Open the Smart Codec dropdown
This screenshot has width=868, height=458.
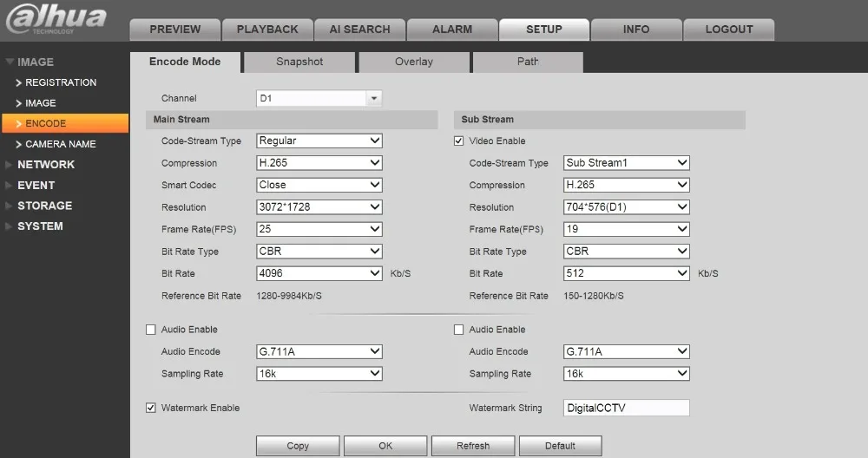point(319,185)
